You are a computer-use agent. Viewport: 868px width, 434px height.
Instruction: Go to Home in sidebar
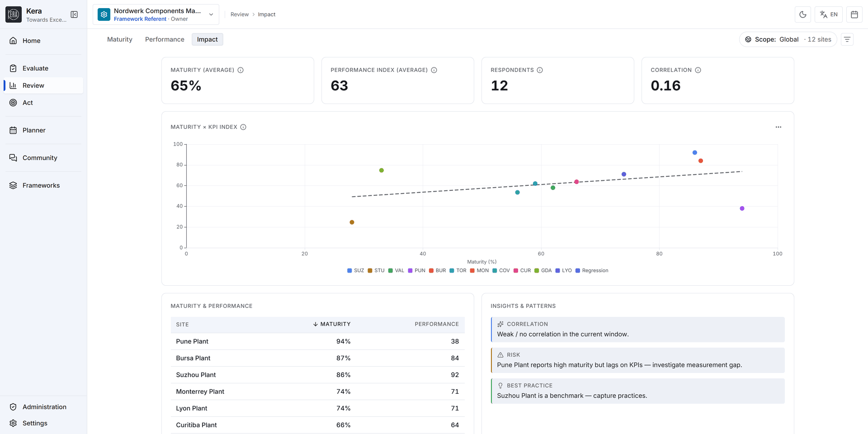pos(43,41)
